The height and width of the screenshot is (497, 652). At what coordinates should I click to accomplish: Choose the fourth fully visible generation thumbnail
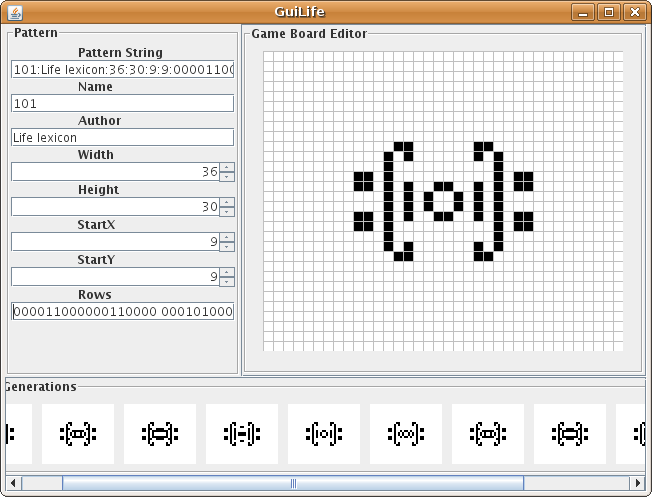pyautogui.click(x=324, y=434)
